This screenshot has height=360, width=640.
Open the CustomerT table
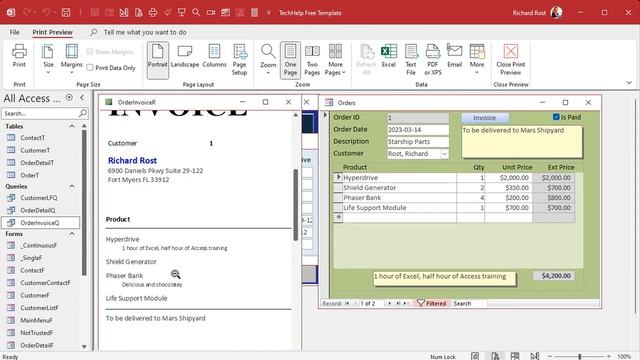35,150
